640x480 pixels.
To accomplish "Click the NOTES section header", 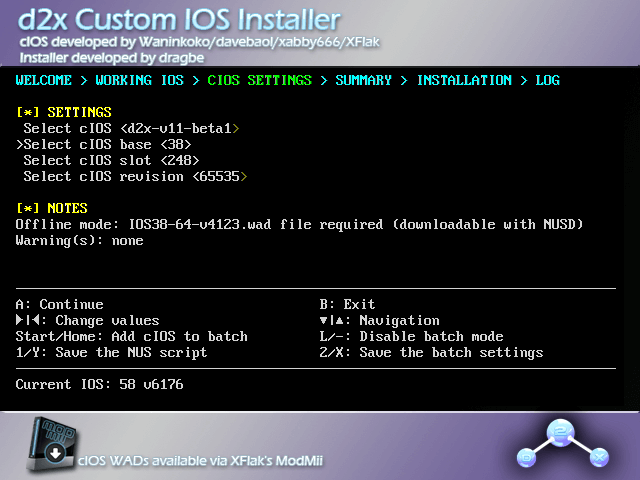I will [x=54, y=208].
